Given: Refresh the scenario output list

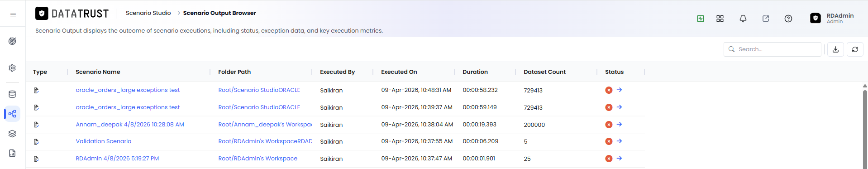Looking at the screenshot, I should 855,49.
